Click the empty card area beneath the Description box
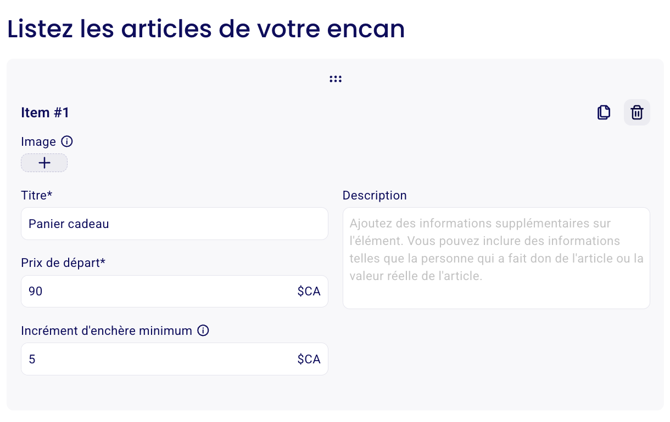Image resolution: width=670 pixels, height=422 pixels. pyautogui.click(x=496, y=359)
